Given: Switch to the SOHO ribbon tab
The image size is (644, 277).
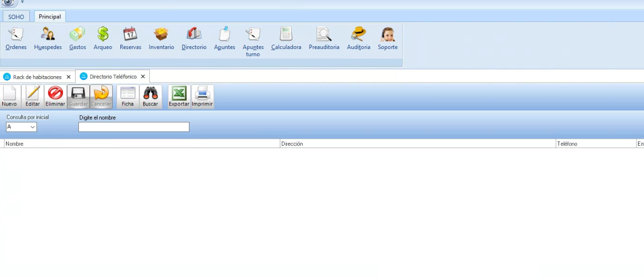Looking at the screenshot, I should (16, 17).
